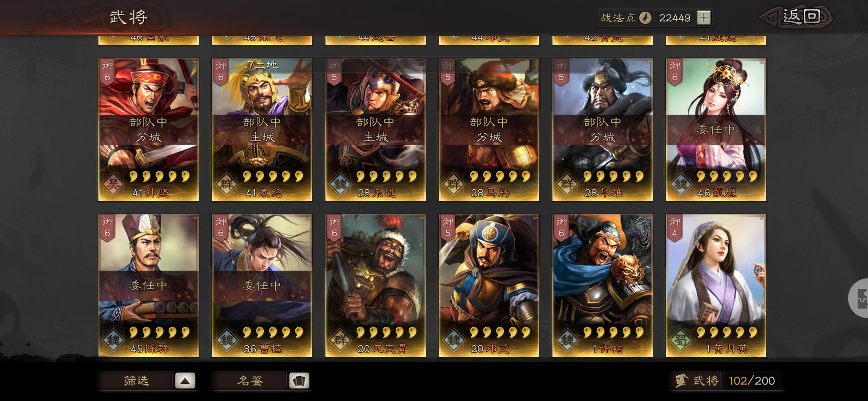Open the 甄姬 general card
The image size is (868, 401).
716,130
